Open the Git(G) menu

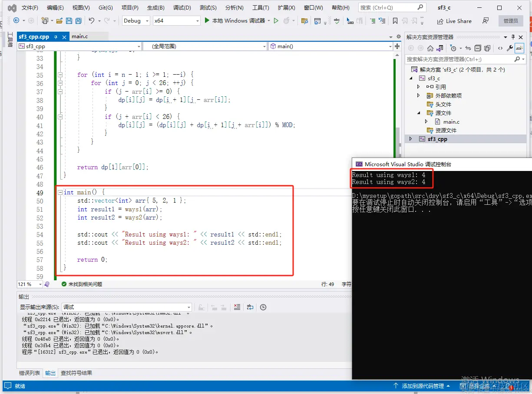coord(106,8)
